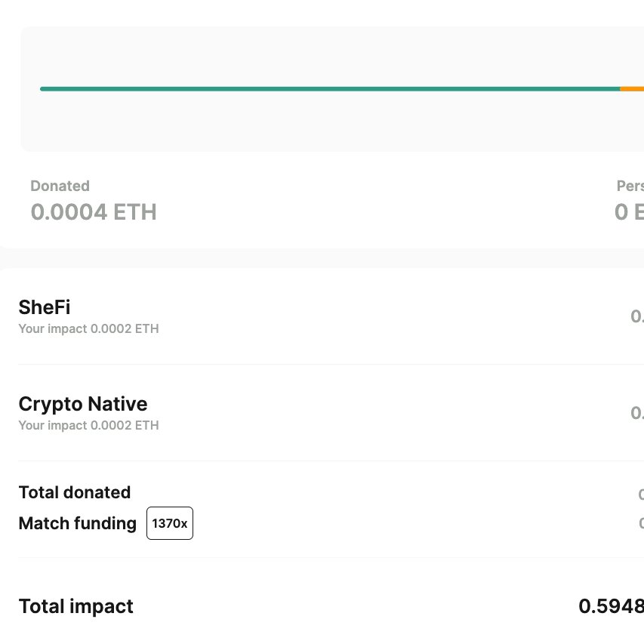Click the orange segment of the progress bar

[x=632, y=89]
